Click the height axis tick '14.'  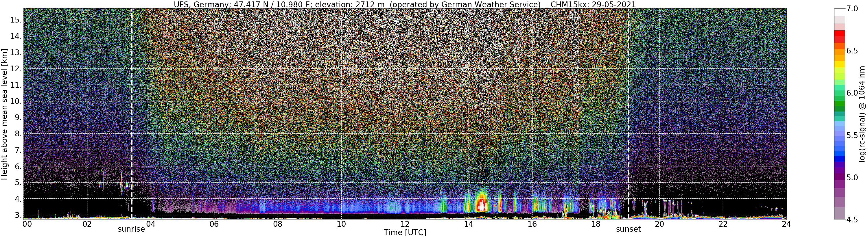click(x=16, y=36)
